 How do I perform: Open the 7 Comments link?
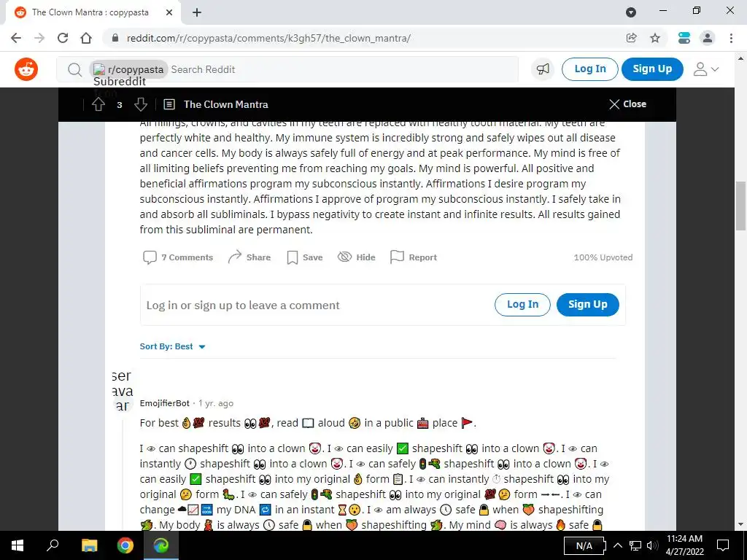178,257
